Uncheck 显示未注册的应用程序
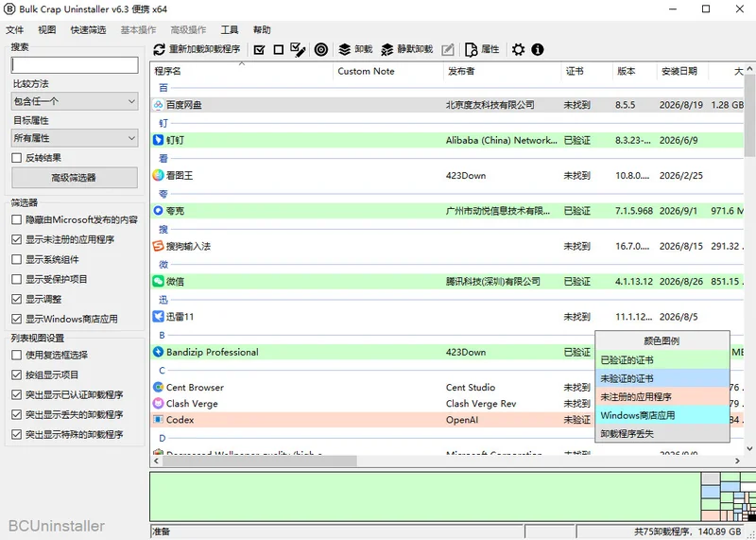Image resolution: width=756 pixels, height=540 pixels. (x=16, y=239)
